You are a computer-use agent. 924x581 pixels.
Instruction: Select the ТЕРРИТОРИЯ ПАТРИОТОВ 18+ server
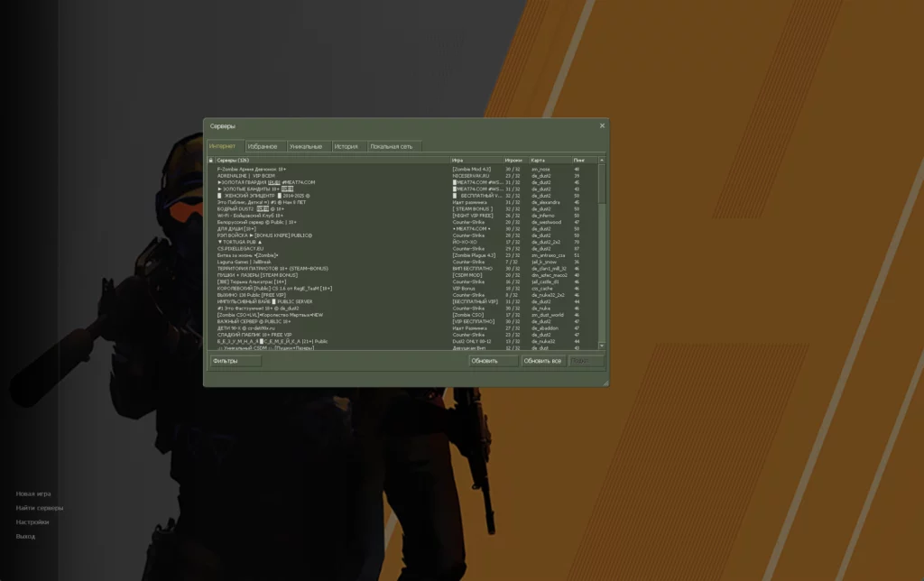pyautogui.click(x=402, y=269)
